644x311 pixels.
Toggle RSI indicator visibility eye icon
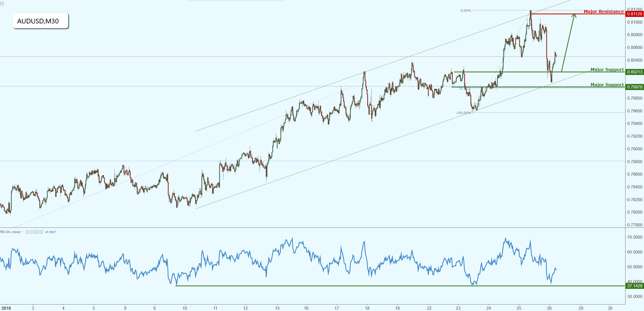pyautogui.click(x=28, y=232)
